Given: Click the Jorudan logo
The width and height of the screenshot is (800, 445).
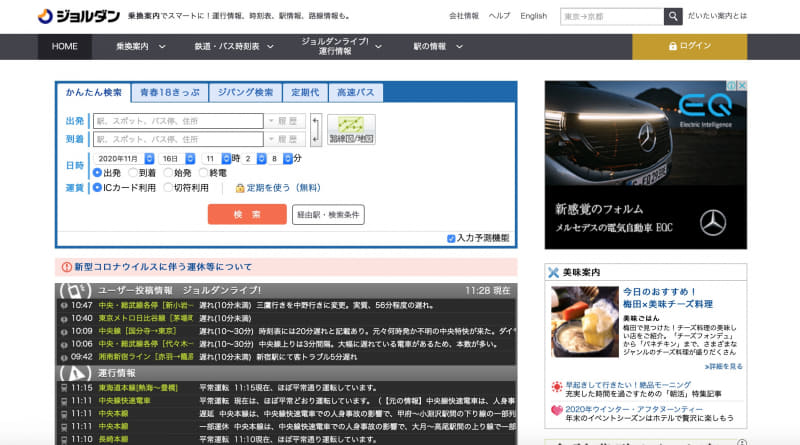Looking at the screenshot, I should pyautogui.click(x=79, y=16).
